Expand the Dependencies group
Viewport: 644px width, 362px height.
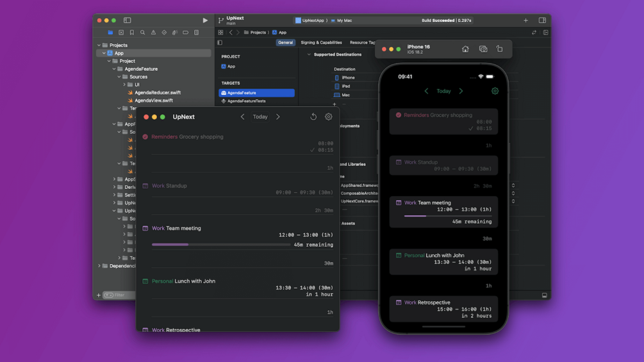pos(99,266)
